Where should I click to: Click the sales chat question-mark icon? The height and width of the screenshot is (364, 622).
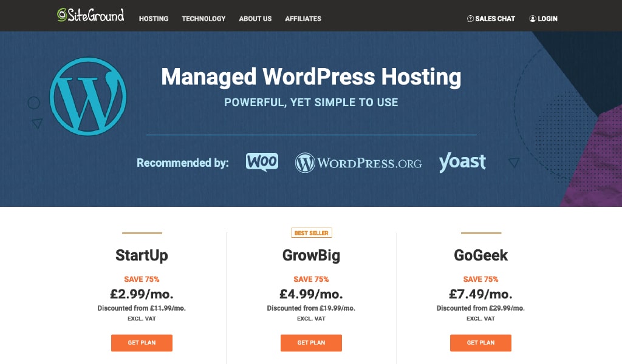pyautogui.click(x=470, y=19)
